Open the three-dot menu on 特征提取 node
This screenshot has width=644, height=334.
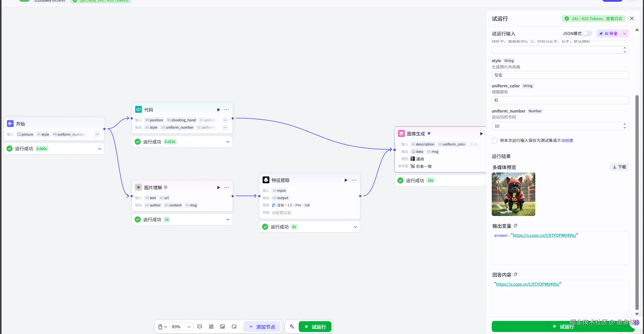(x=354, y=180)
